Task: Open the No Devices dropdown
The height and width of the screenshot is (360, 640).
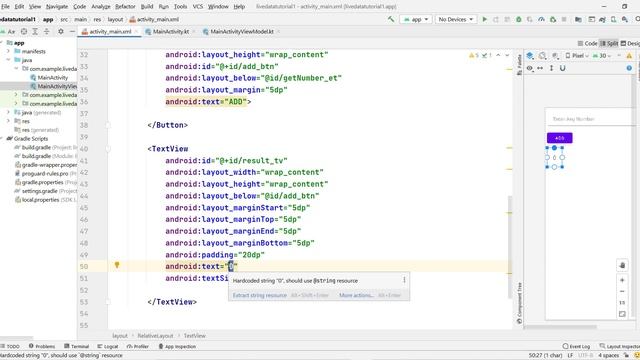Action: coord(456,19)
